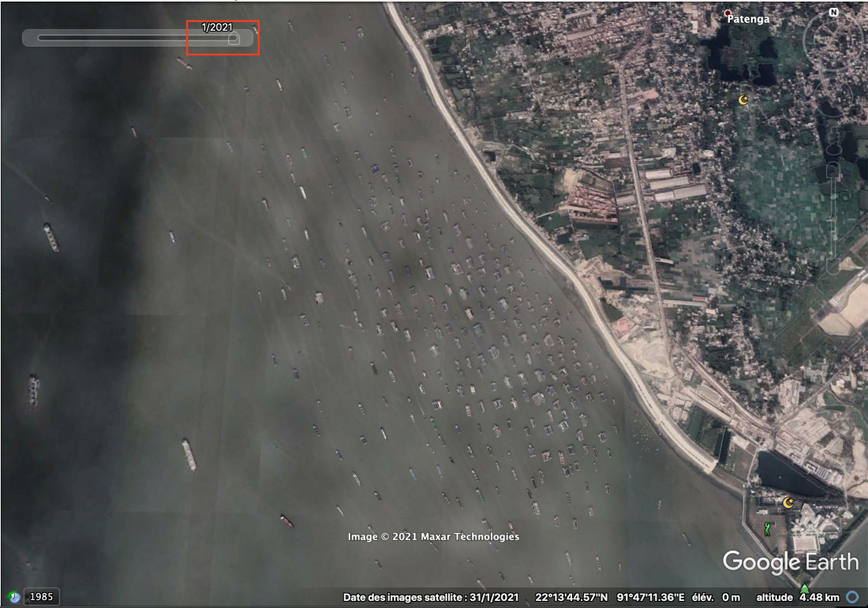Click the Patenga place marker dot
The image size is (868, 608).
click(x=728, y=13)
